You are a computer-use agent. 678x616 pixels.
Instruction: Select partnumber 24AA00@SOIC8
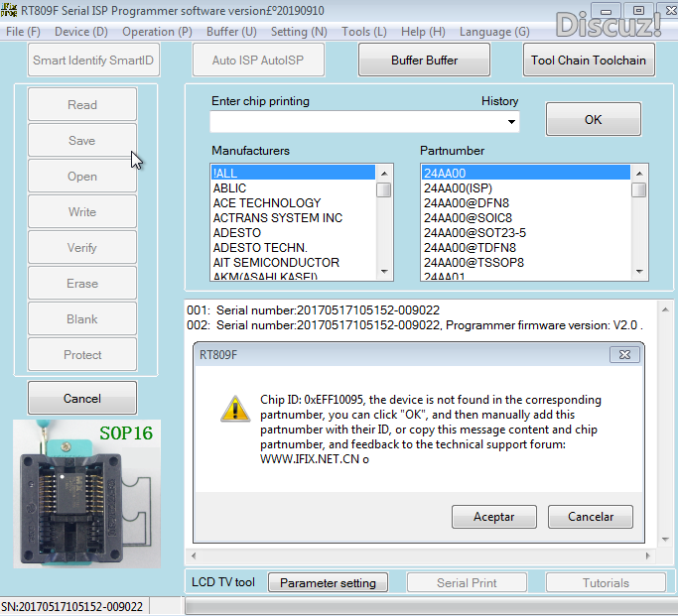click(526, 217)
